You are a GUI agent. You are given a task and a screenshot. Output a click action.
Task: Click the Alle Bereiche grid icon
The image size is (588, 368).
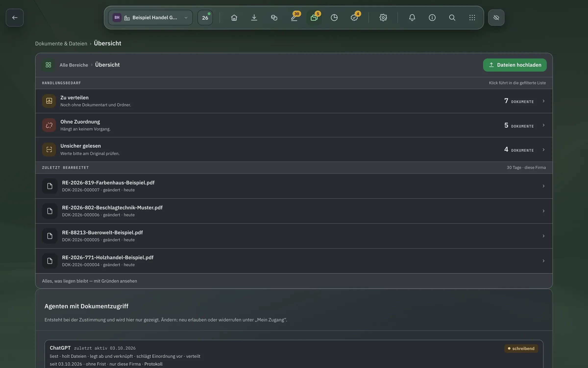click(48, 65)
